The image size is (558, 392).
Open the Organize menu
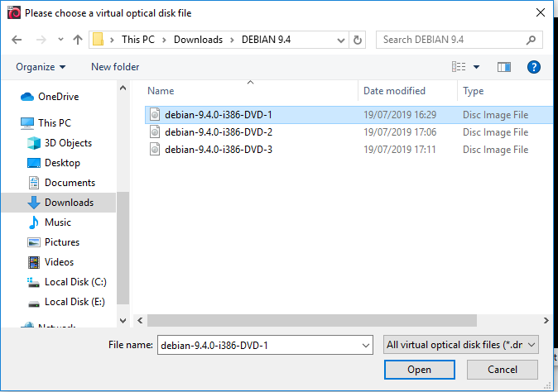click(x=41, y=67)
